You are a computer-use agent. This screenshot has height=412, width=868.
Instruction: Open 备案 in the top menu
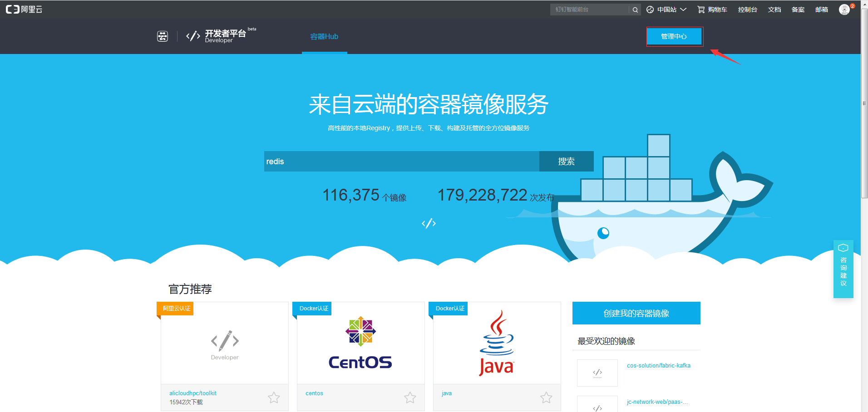point(798,10)
